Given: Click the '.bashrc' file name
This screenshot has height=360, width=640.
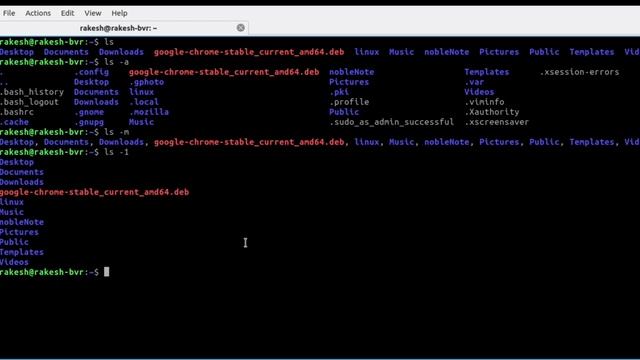Looking at the screenshot, I should (x=17, y=112).
